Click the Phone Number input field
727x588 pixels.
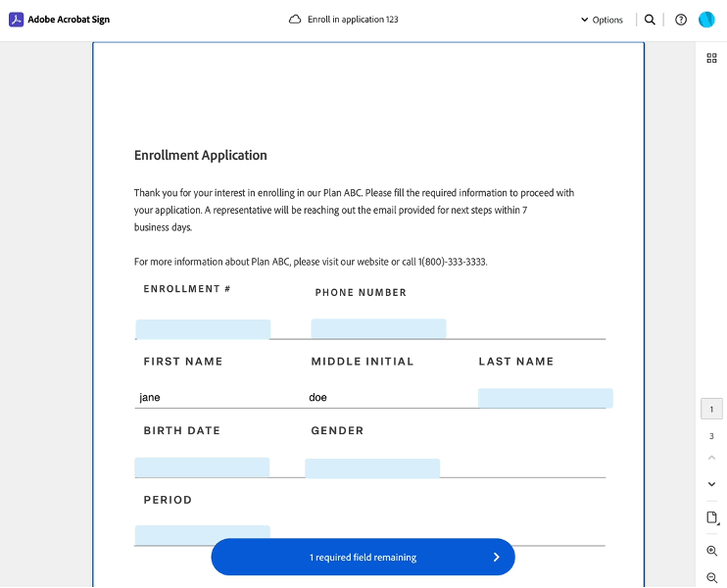click(378, 328)
